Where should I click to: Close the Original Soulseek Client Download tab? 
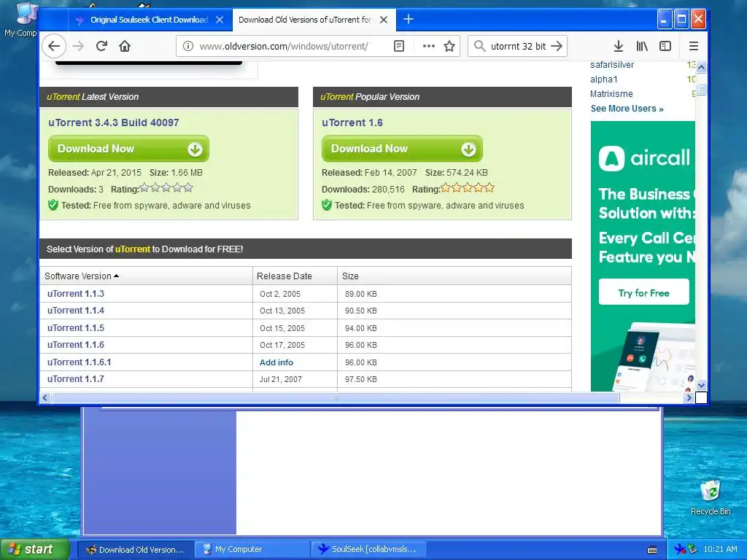pos(220,20)
